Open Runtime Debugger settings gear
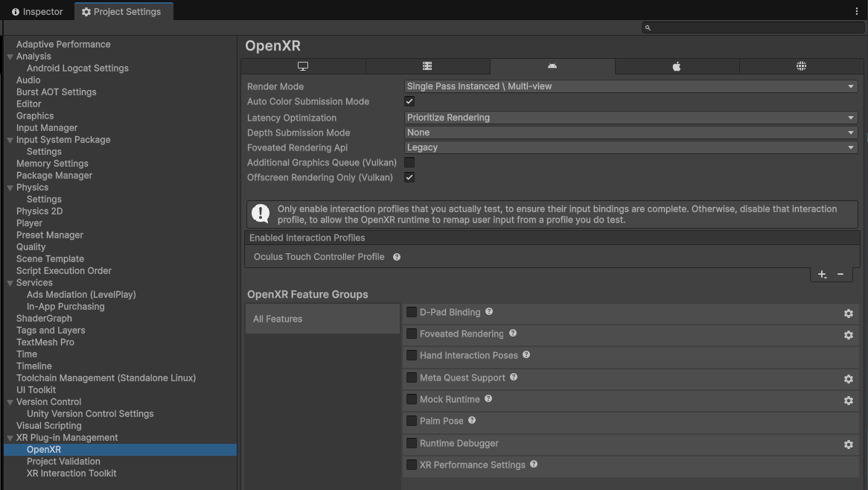This screenshot has width=868, height=490. [x=848, y=445]
